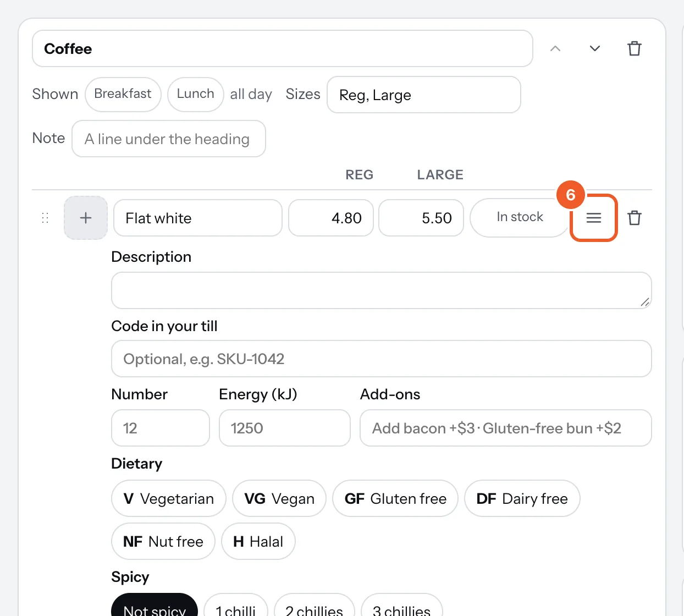Click the Spicy label
This screenshot has height=616, width=684.
(x=130, y=577)
